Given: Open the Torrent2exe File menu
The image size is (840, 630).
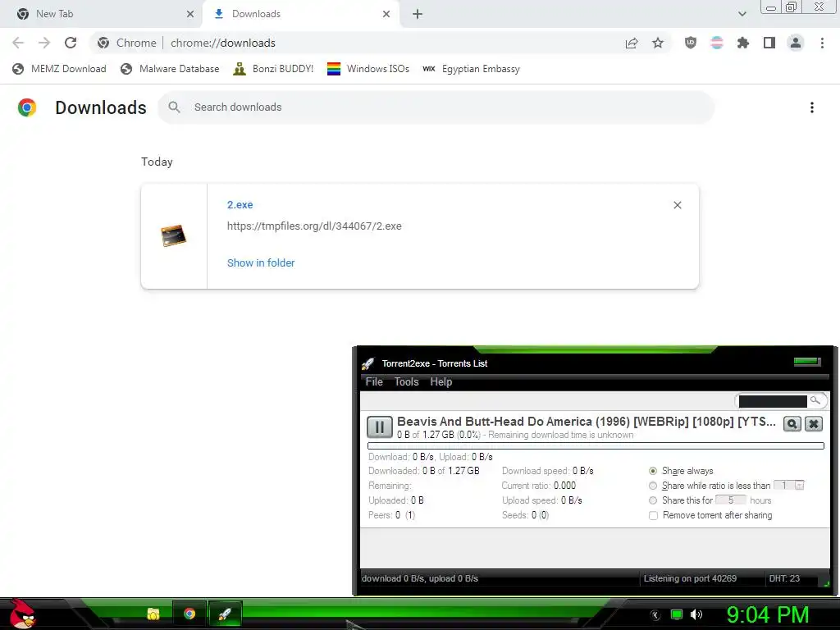Looking at the screenshot, I should click(x=374, y=381).
